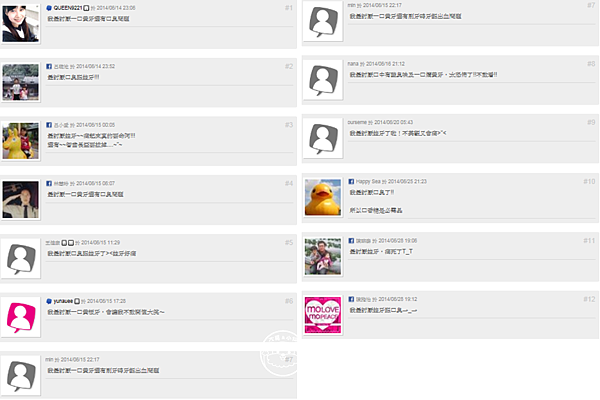
Task: Click the badge icon after QUEEN9221
Action: pyautogui.click(x=86, y=8)
